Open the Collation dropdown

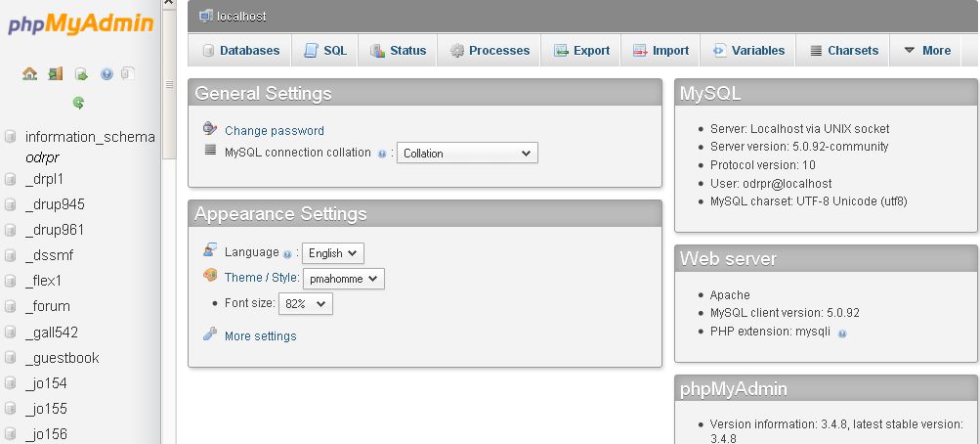(x=467, y=154)
